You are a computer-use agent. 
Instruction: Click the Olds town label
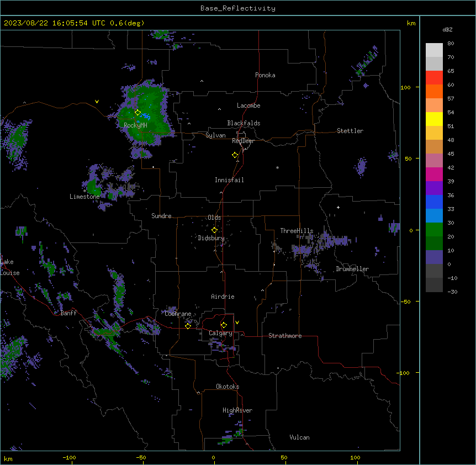click(214, 218)
